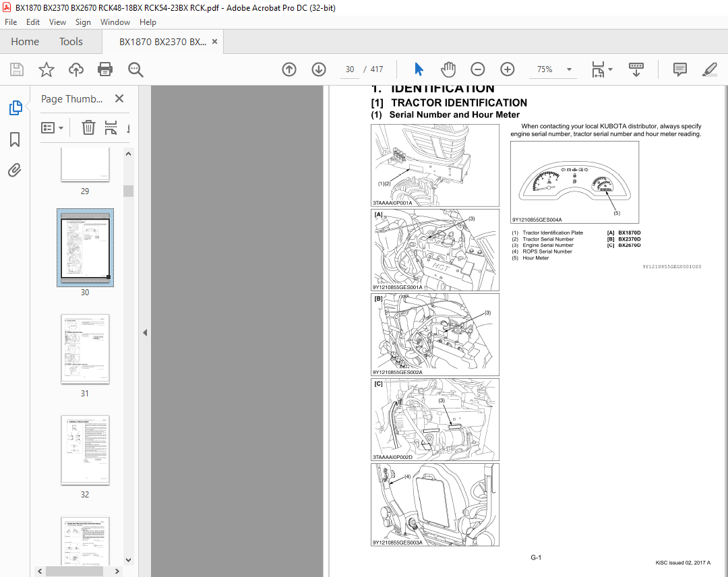Close the BX1870 document tab

tap(214, 42)
